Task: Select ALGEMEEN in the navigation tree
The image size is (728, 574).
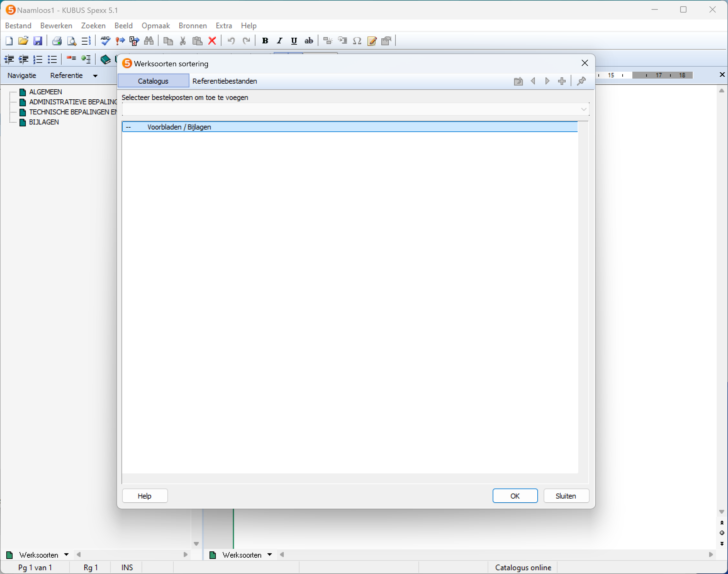Action: [x=45, y=92]
